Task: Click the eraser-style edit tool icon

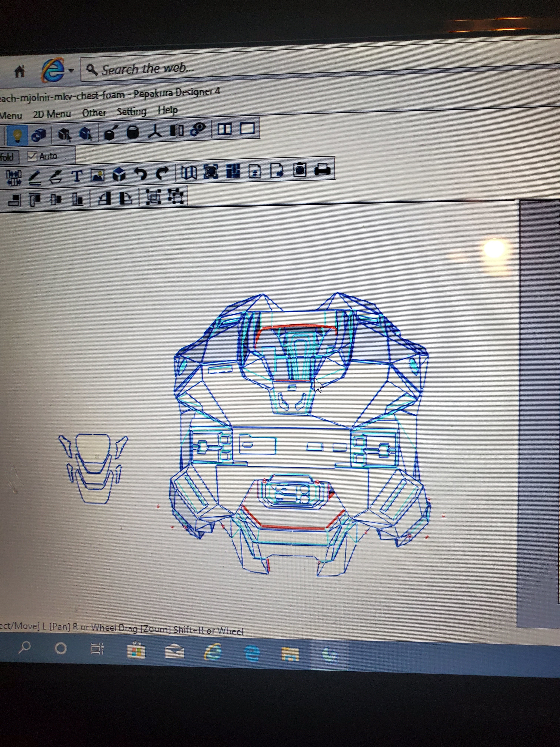Action: pyautogui.click(x=56, y=177)
